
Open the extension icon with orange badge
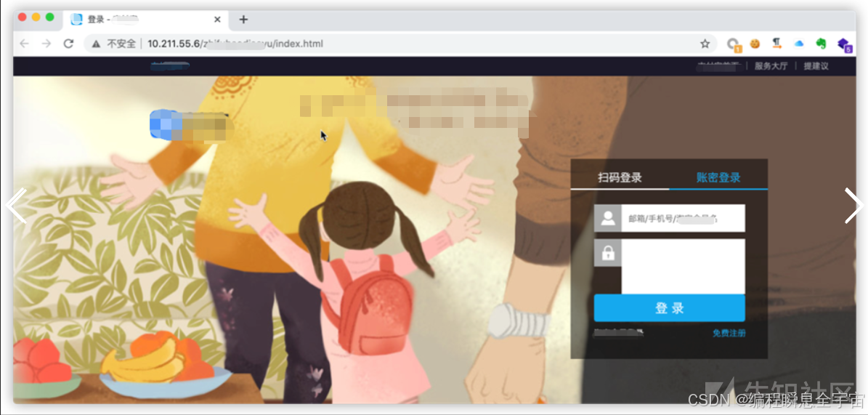pos(734,44)
